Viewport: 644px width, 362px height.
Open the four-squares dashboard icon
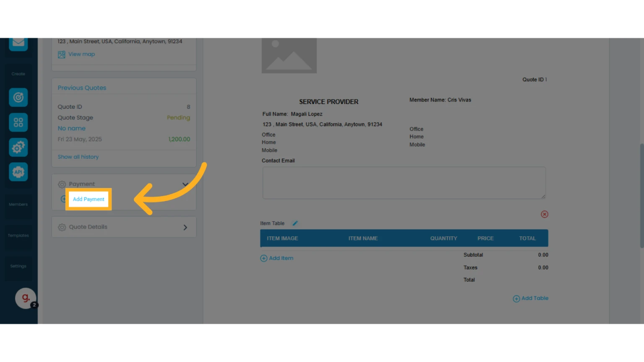pos(18,122)
